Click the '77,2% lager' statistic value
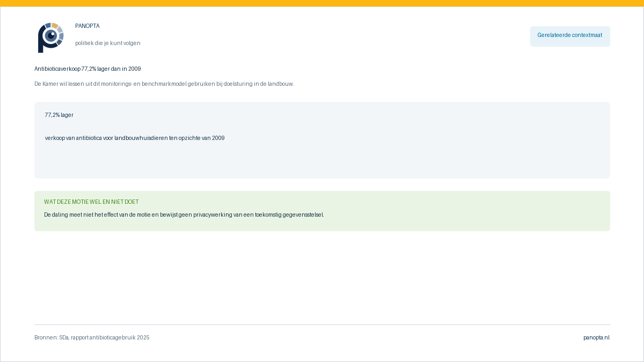The width and height of the screenshot is (644, 362). tap(59, 115)
